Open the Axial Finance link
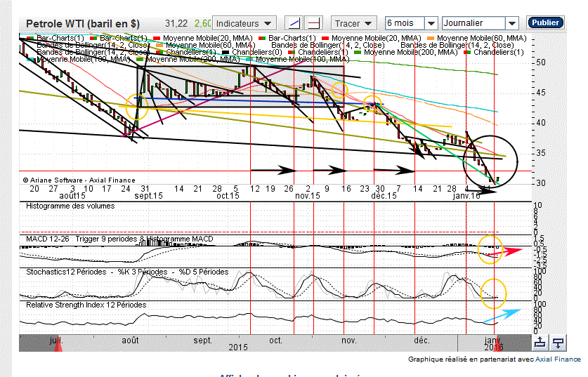 (x=558, y=359)
